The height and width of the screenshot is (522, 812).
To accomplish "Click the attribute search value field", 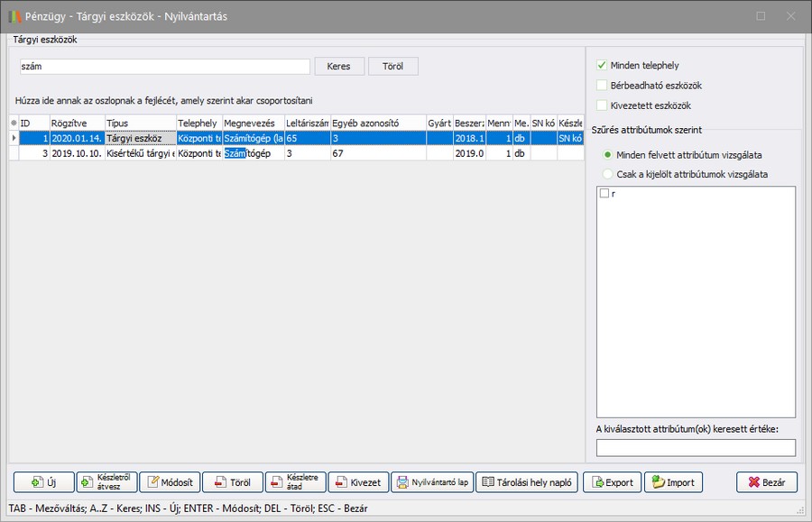I will click(x=696, y=448).
